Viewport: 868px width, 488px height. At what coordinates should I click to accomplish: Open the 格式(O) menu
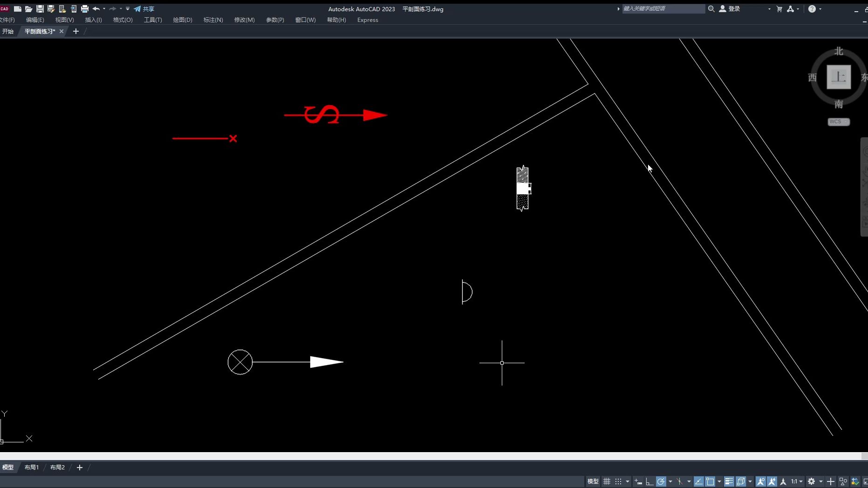point(123,20)
